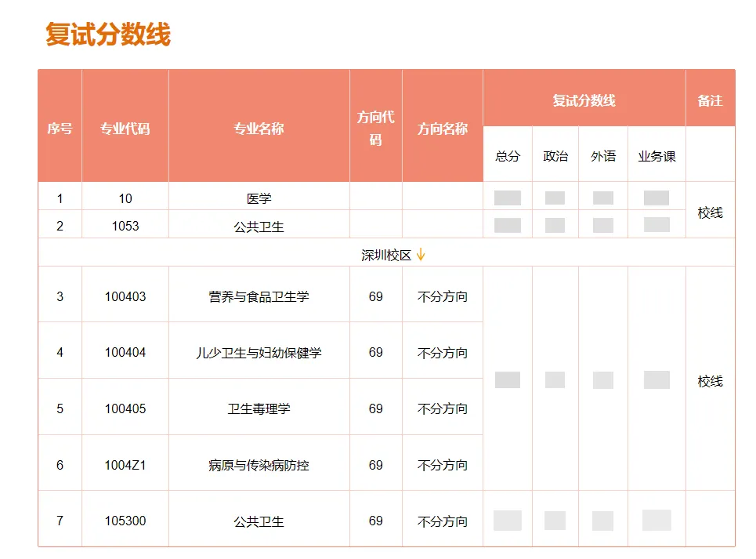Click 校线 remark for Shenzhen campus rows
Screen dimensions: 756x559
point(710,381)
